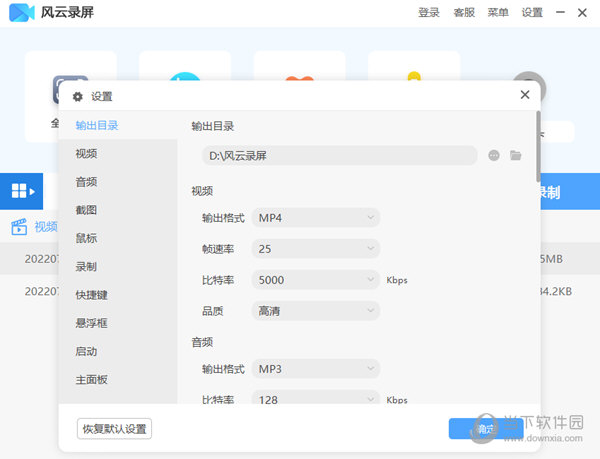Click the grid layout icon on the blue bar

(x=22, y=191)
